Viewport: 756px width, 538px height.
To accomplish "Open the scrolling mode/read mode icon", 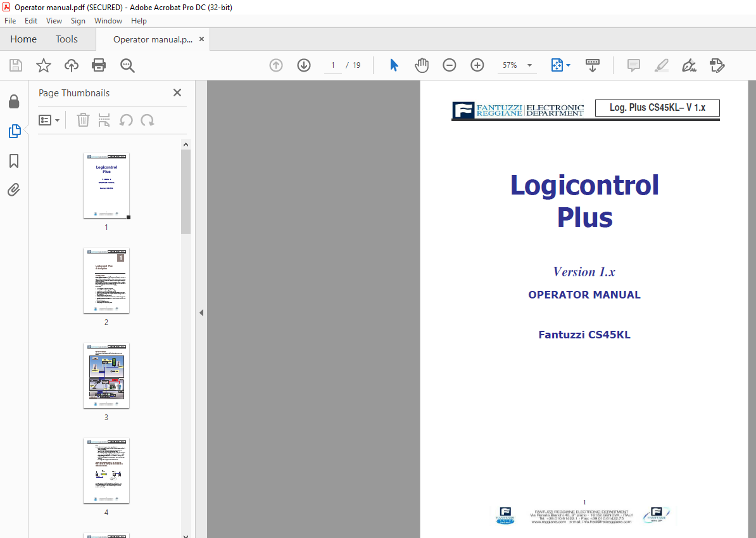I will [x=593, y=65].
